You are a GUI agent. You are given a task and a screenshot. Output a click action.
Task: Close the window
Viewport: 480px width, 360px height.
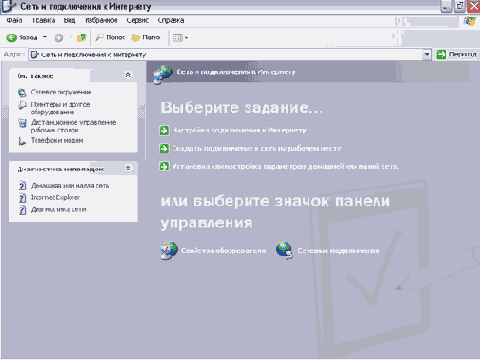click(473, 6)
